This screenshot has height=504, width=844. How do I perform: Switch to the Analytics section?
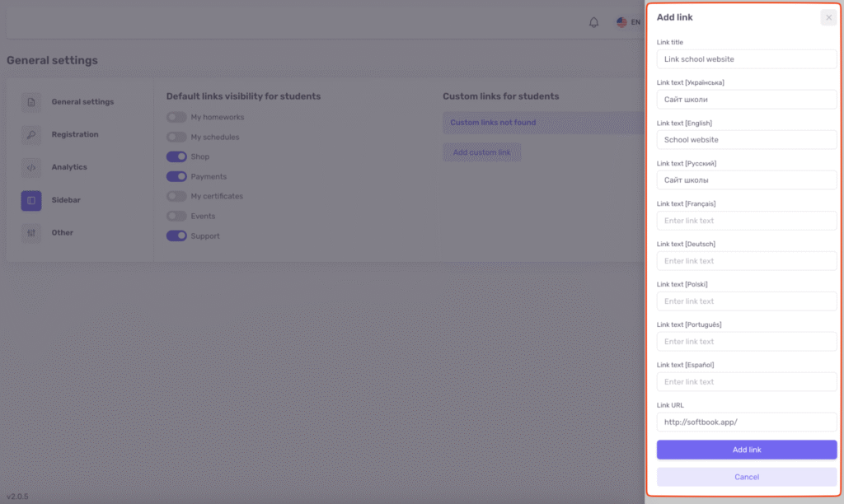[69, 167]
